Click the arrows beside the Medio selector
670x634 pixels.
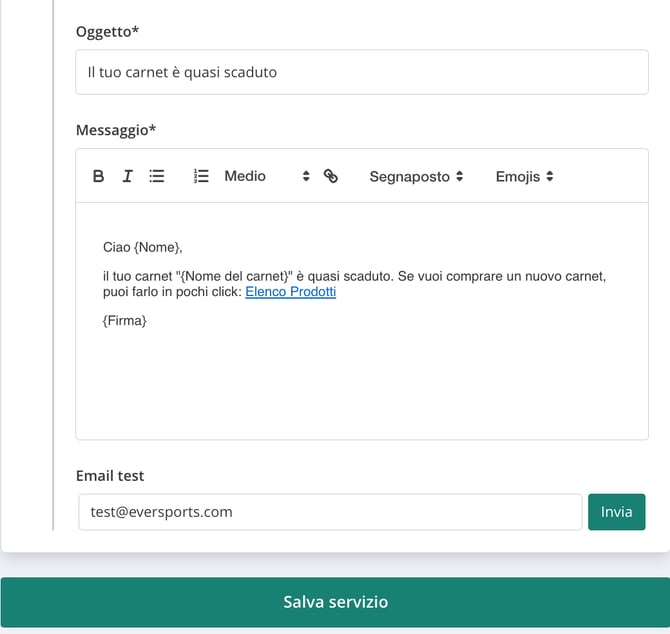click(x=306, y=176)
